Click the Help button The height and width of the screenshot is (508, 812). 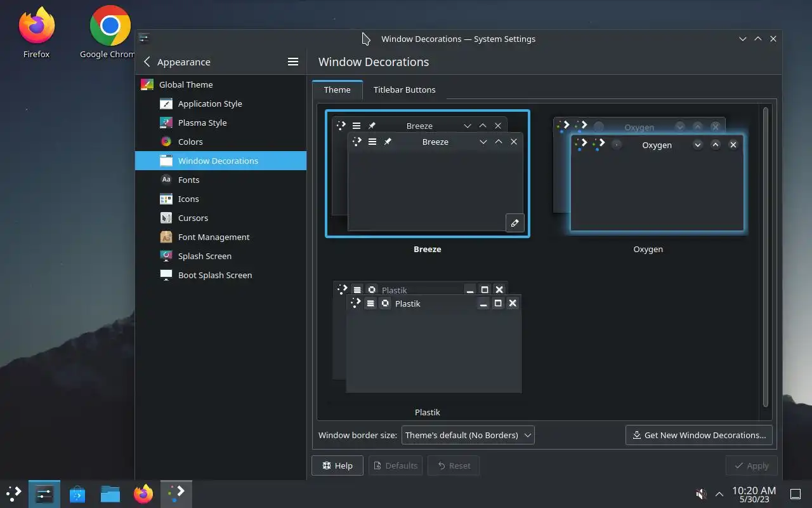point(337,465)
